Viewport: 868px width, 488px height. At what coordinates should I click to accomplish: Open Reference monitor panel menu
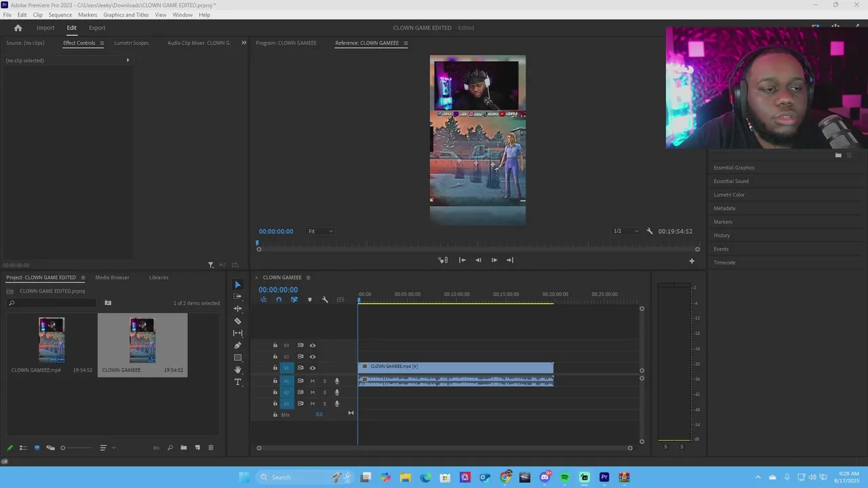[x=406, y=43]
